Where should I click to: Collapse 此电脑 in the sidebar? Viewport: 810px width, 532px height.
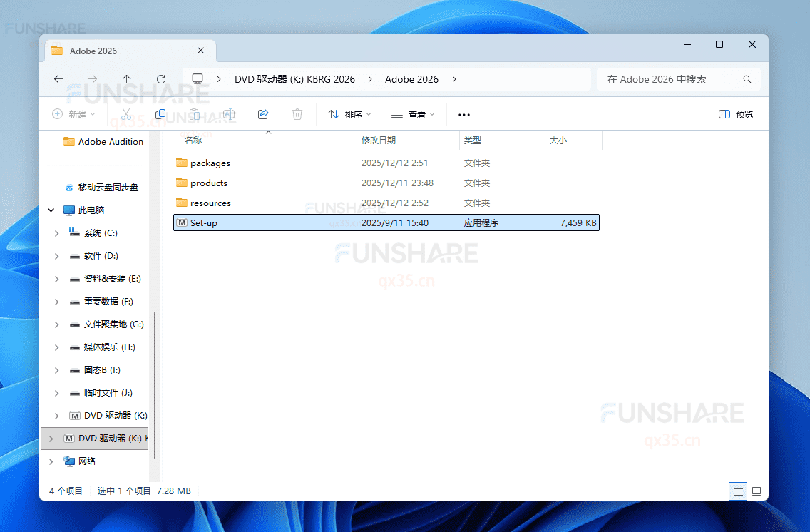pos(51,210)
